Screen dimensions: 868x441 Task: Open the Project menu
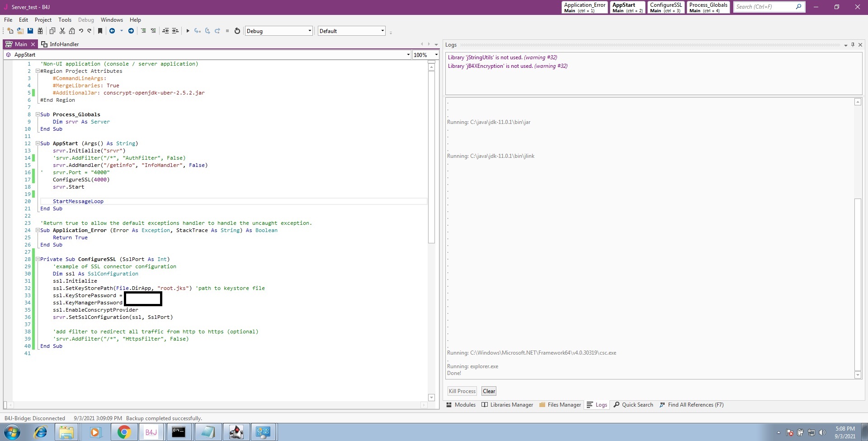tap(43, 20)
